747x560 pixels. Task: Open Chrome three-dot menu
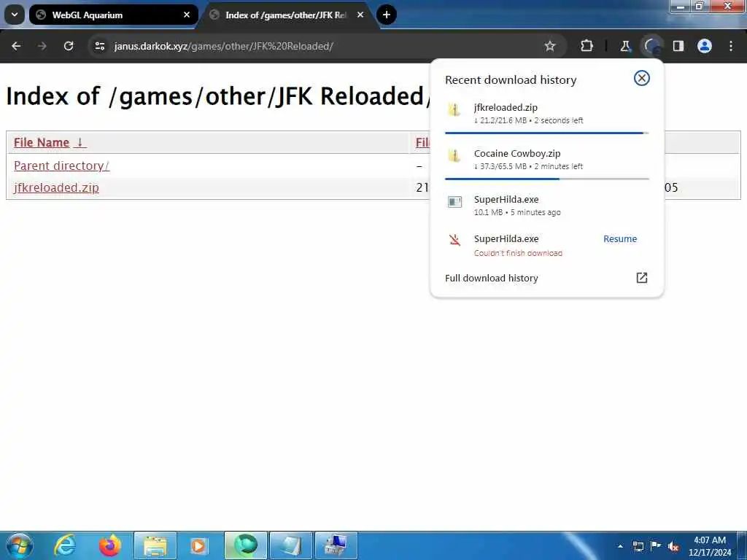(731, 46)
